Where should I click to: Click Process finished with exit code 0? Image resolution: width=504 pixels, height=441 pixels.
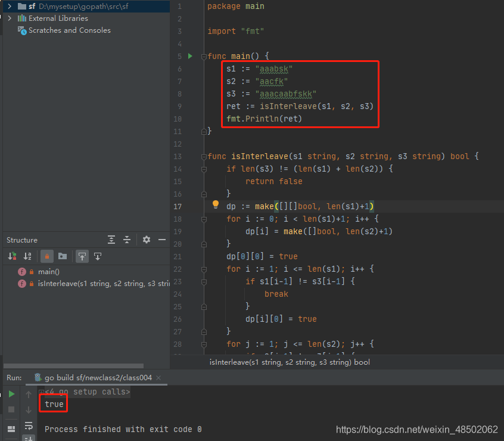[123, 430]
